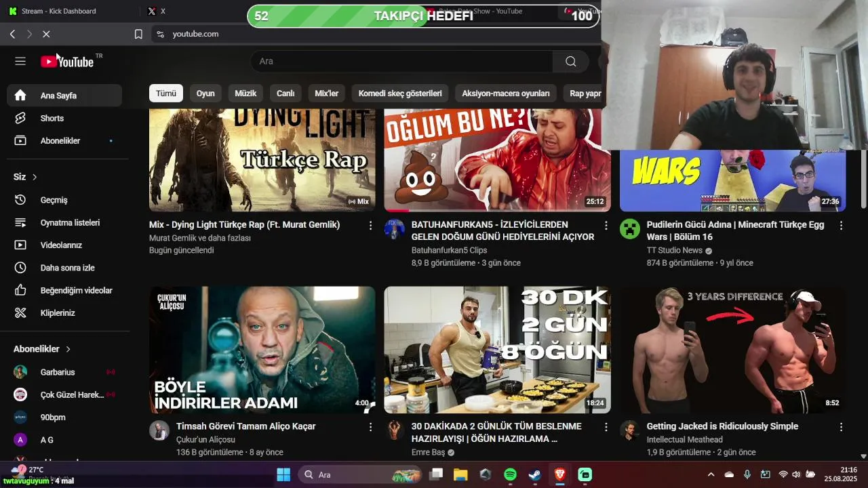This screenshot has width=868, height=488.
Task: Open Batuhanfurkan5 Clips channel name
Action: coord(449,250)
